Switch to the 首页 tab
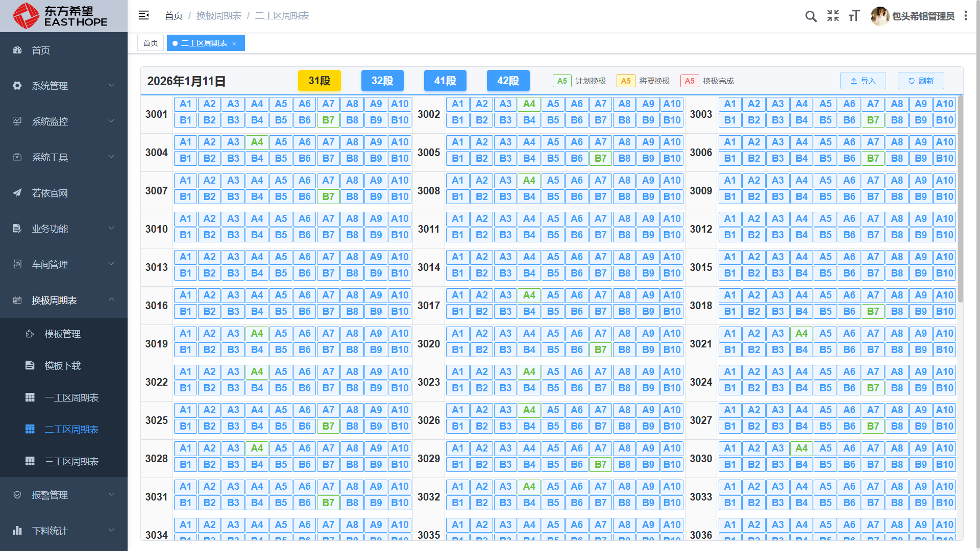The height and width of the screenshot is (551, 980). (x=150, y=43)
